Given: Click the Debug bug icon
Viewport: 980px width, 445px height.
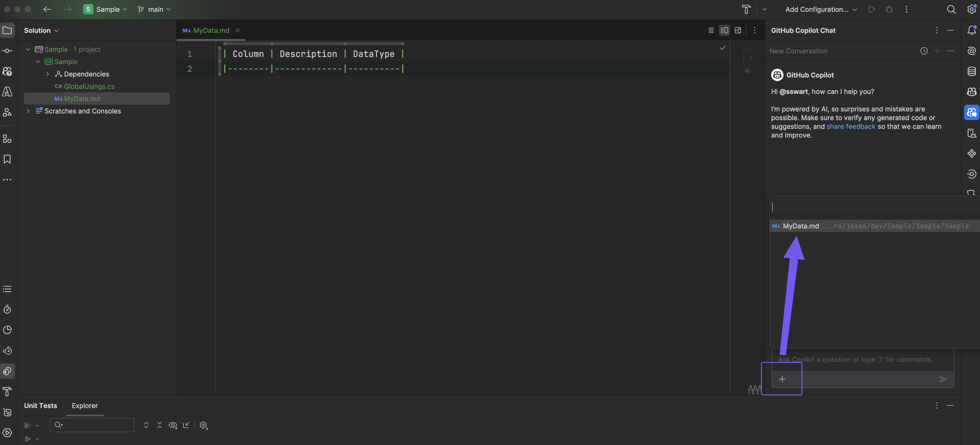Looking at the screenshot, I should point(889,9).
